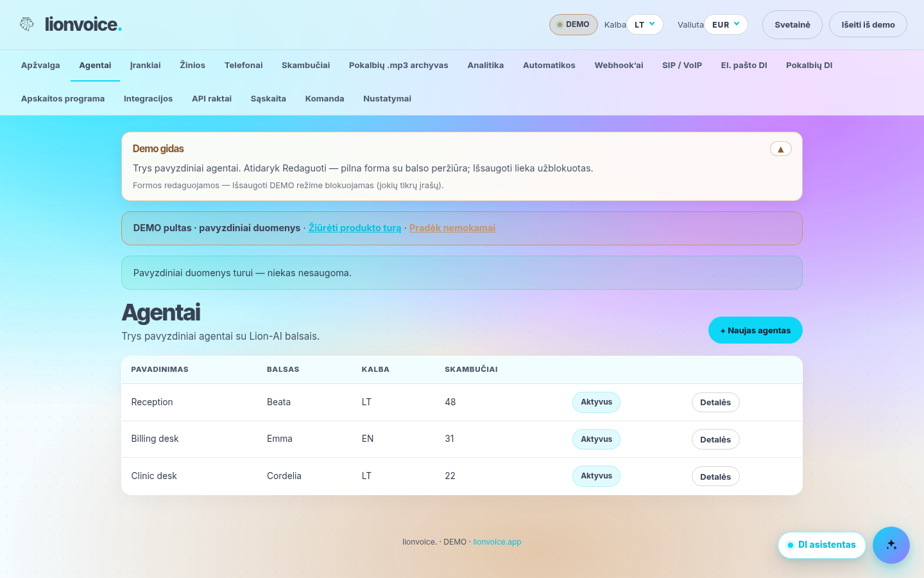Open the DI asistentas chat pill
This screenshot has width=924, height=578.
[x=822, y=545]
